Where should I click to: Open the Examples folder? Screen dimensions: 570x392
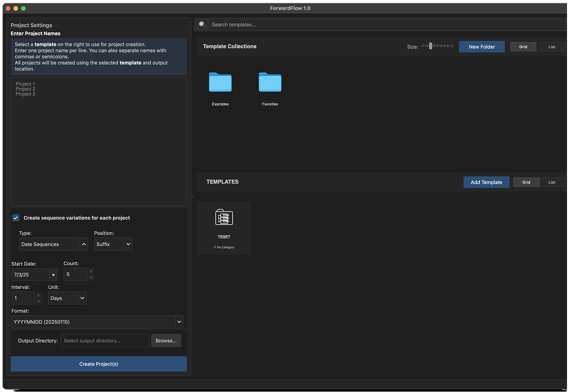220,82
